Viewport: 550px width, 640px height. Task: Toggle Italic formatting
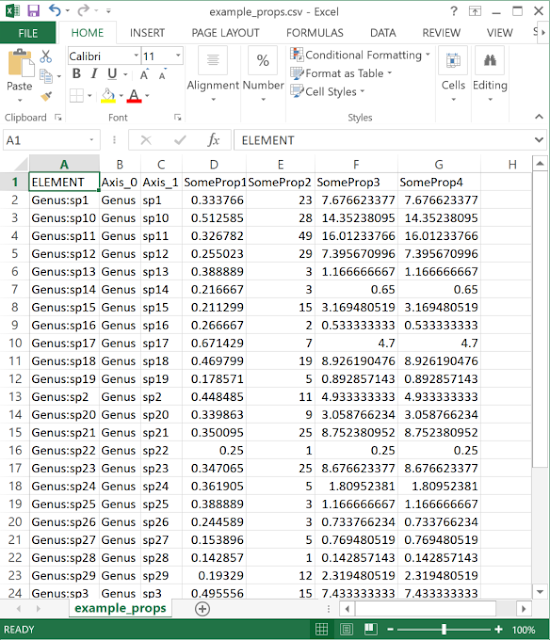click(x=94, y=74)
